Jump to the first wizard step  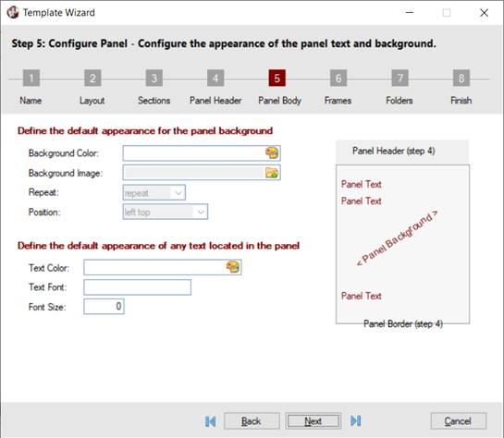tap(211, 421)
